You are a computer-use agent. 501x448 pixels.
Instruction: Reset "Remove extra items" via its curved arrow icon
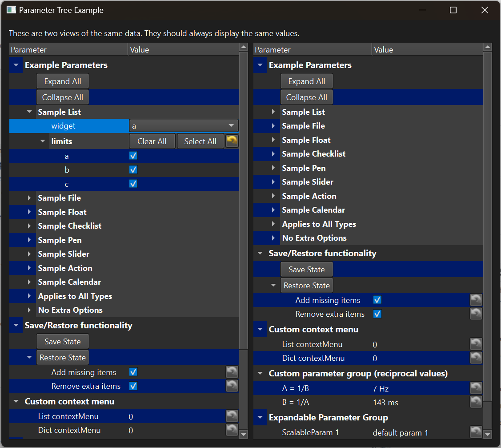click(x=476, y=314)
